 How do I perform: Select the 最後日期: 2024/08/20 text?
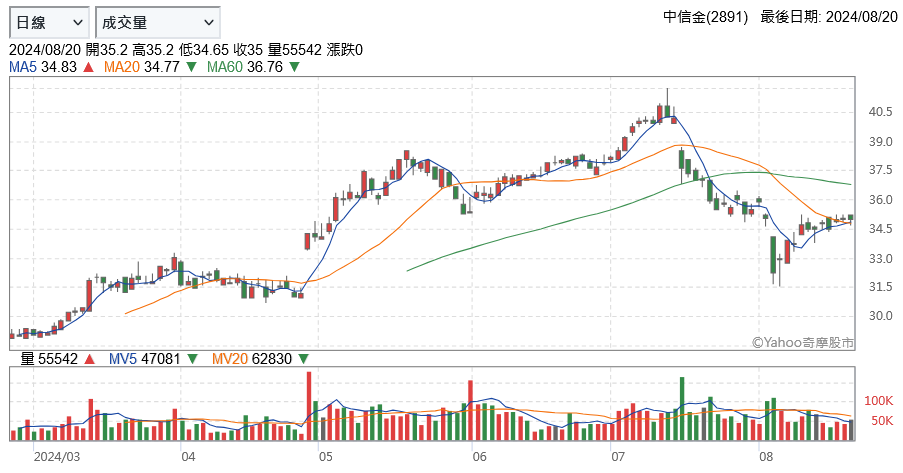829,17
